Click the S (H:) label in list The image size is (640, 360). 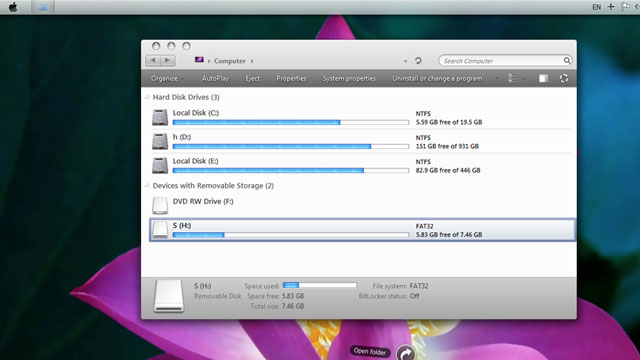point(182,225)
